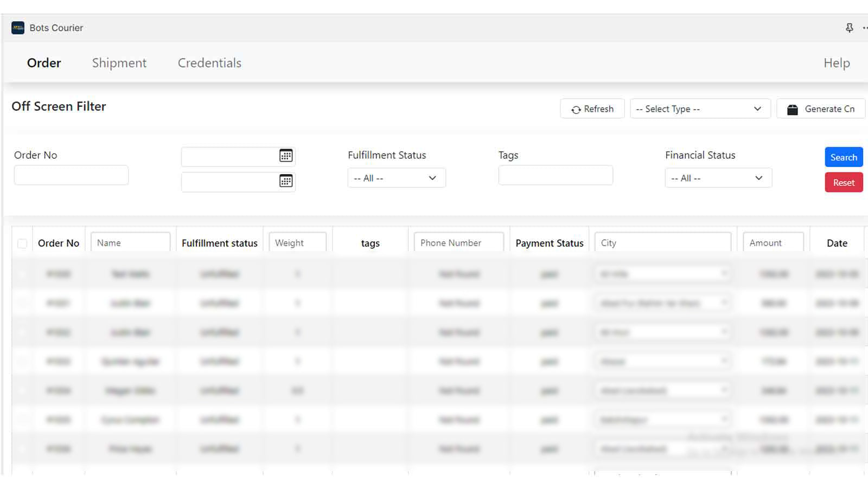The height and width of the screenshot is (488, 868).
Task: Open the Credentials tab
Action: (209, 63)
